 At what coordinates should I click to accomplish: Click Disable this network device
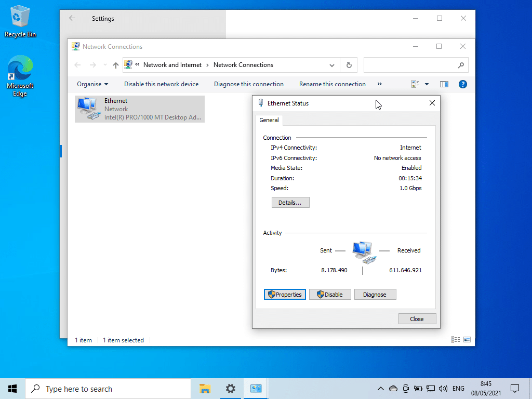pyautogui.click(x=161, y=84)
